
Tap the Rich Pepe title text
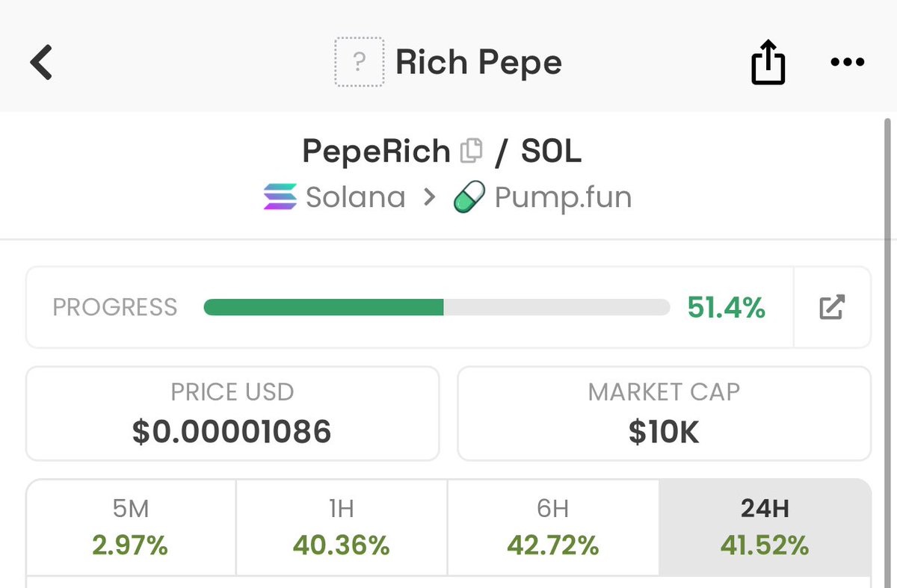pos(478,63)
